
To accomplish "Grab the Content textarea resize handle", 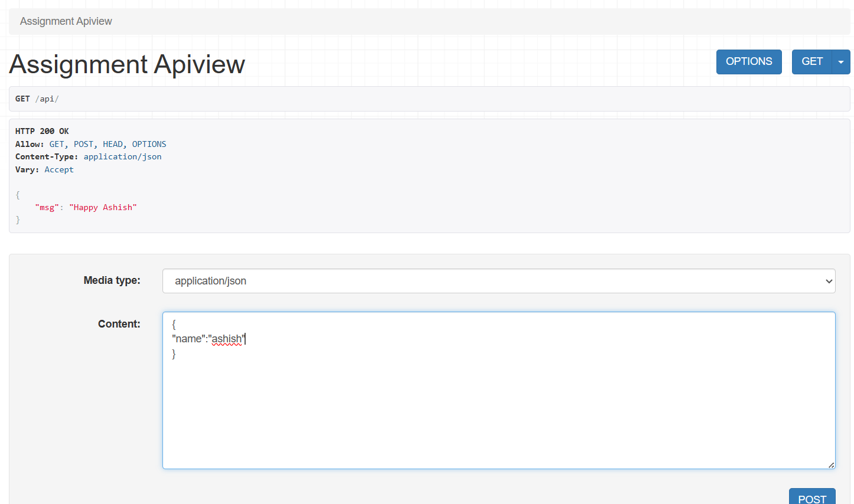I will click(x=831, y=465).
